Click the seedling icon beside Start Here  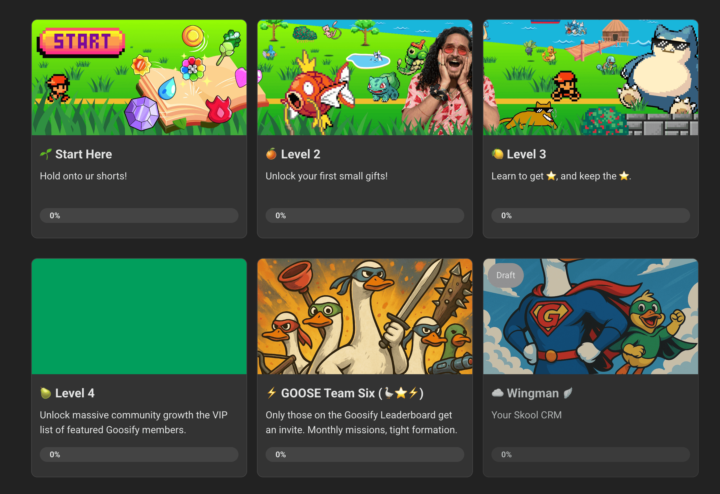(x=45, y=154)
